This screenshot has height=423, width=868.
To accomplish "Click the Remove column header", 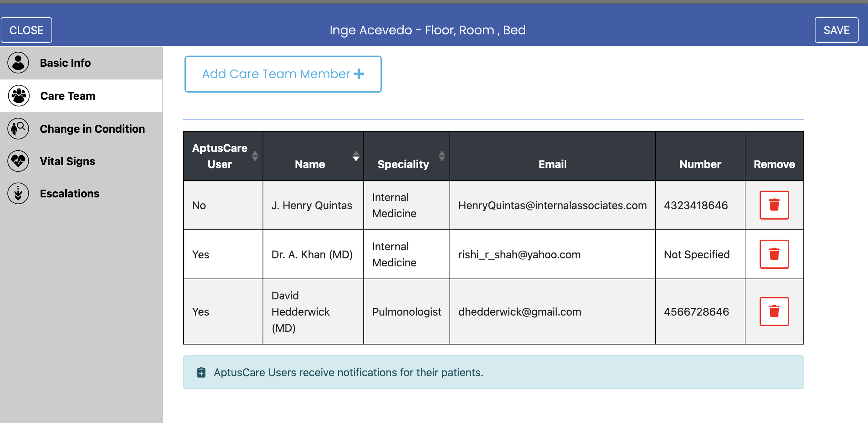I will tap(774, 156).
